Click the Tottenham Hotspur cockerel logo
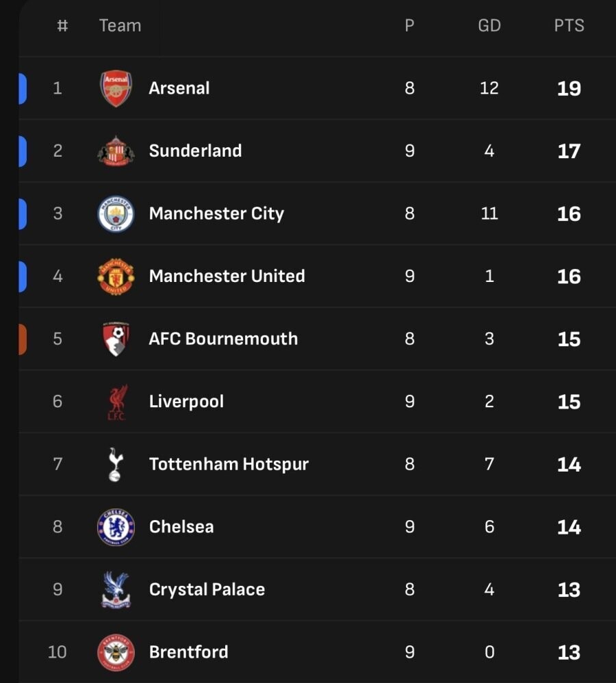The width and height of the screenshot is (616, 683). pos(116,465)
